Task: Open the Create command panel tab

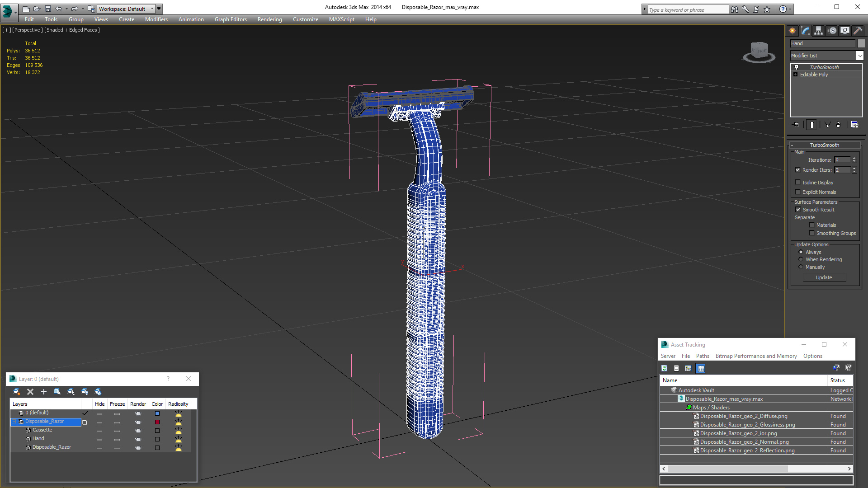Action: click(793, 31)
